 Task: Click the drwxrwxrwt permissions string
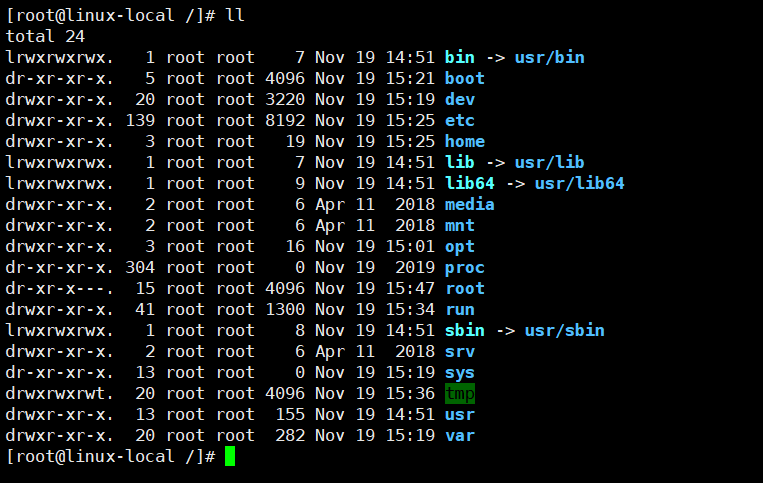coord(54,393)
